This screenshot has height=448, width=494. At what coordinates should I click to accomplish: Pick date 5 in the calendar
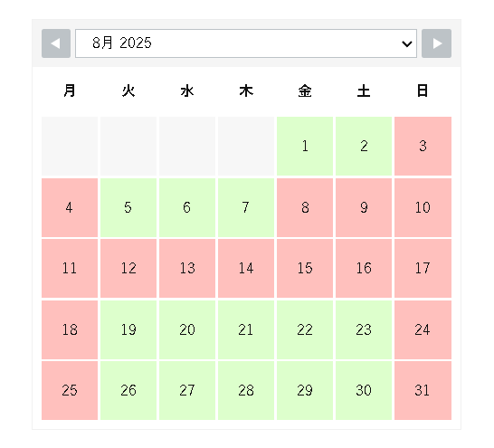(128, 207)
